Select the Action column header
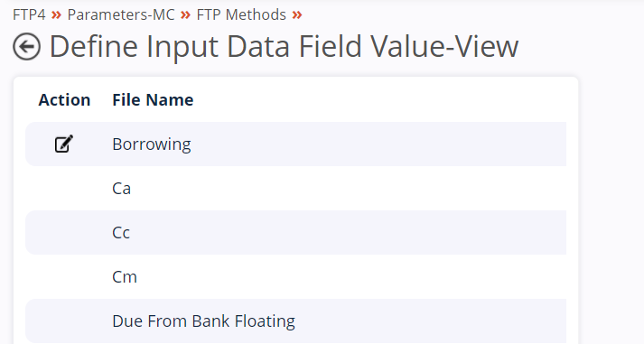The image size is (644, 344). coord(64,99)
